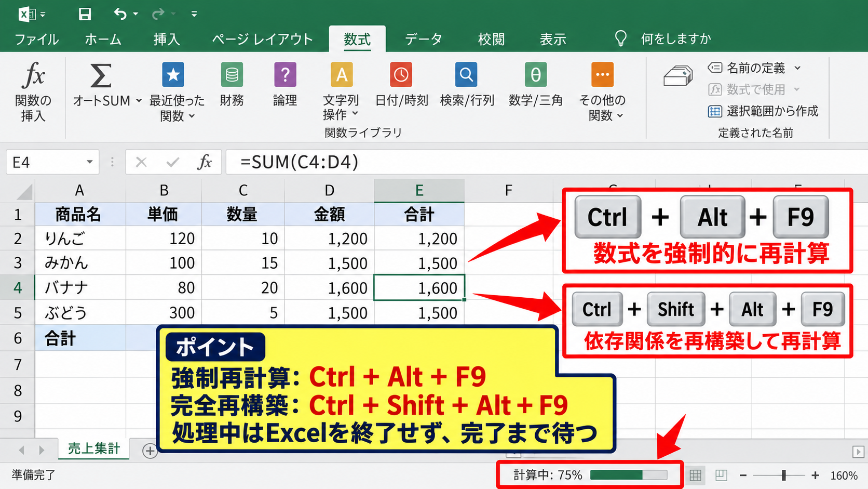The width and height of the screenshot is (868, 489).
Task: Expand the 数式で使用 dropdown arrow
Action: pos(796,89)
